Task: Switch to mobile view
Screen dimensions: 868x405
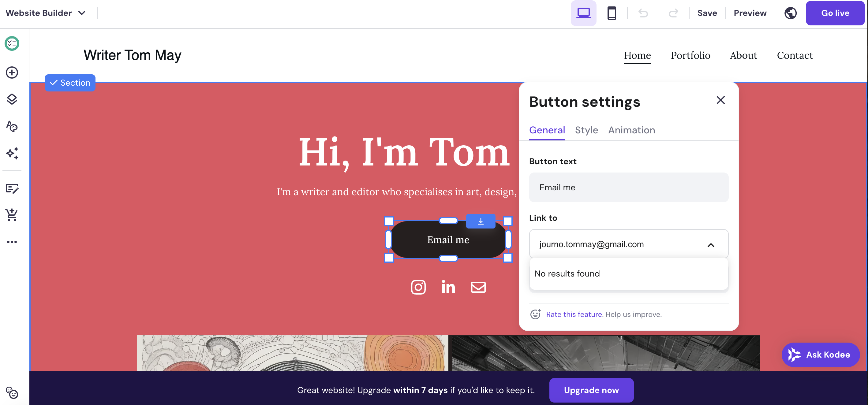Action: 612,13
